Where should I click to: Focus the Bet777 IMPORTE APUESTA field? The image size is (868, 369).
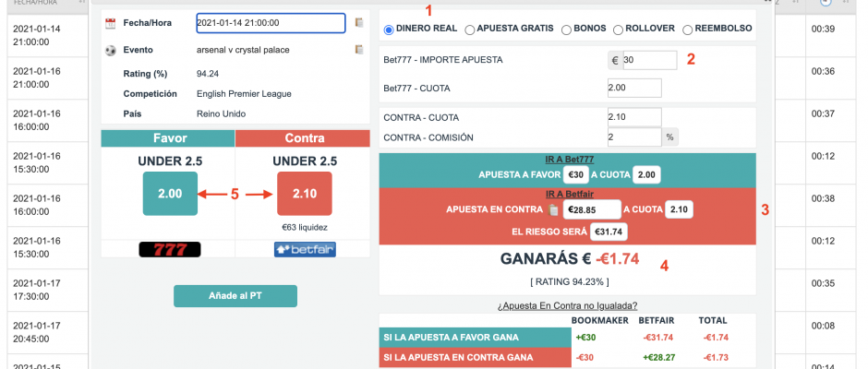(649, 60)
